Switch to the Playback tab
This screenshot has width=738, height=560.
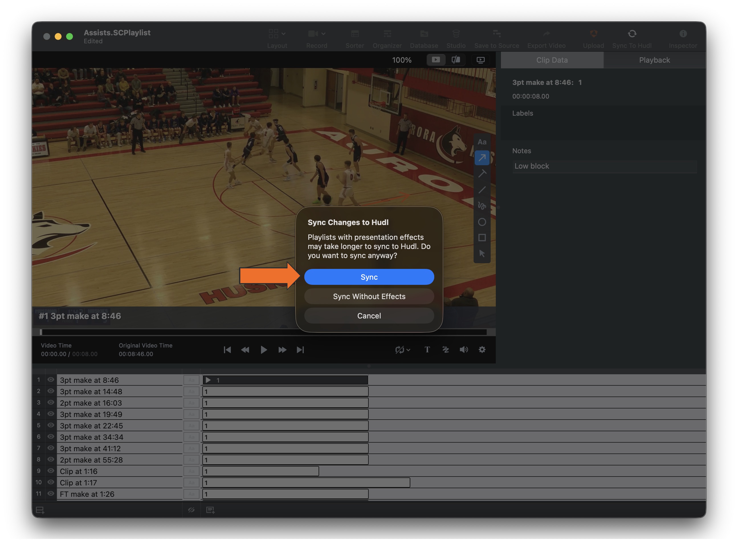(x=654, y=60)
